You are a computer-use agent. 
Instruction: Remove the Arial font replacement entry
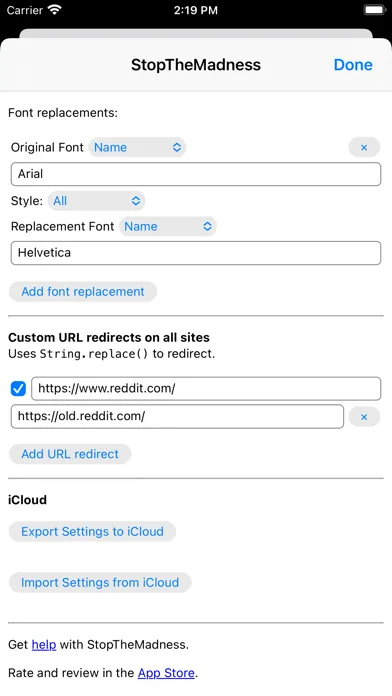tap(364, 147)
